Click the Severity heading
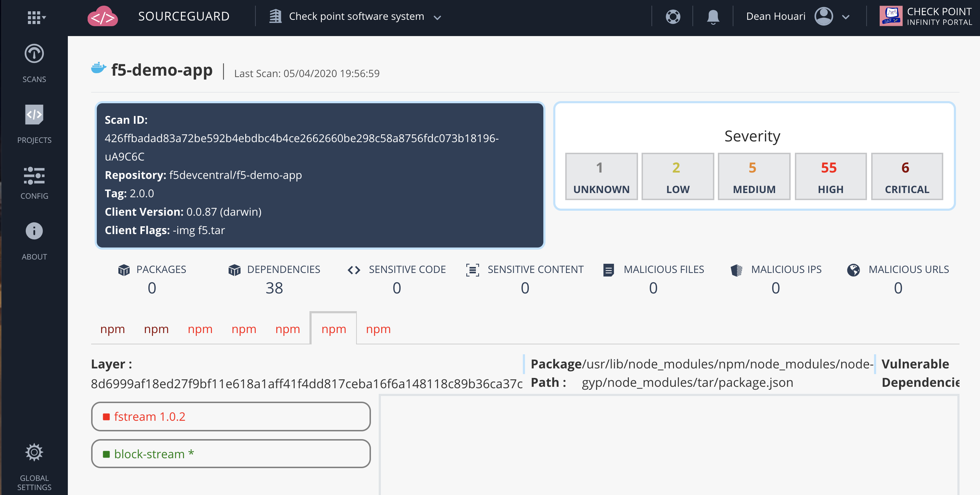 pyautogui.click(x=752, y=136)
